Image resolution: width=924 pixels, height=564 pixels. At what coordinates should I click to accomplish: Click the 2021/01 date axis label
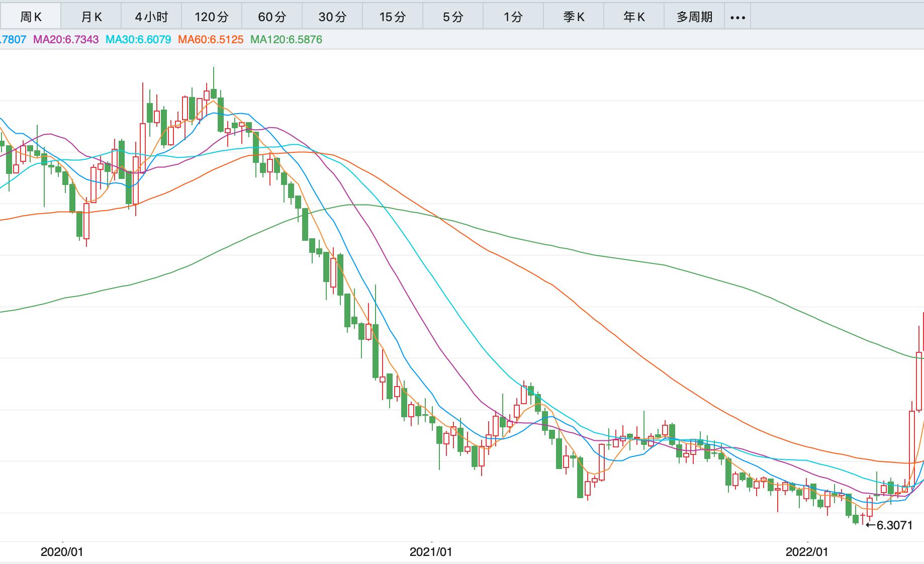click(431, 552)
